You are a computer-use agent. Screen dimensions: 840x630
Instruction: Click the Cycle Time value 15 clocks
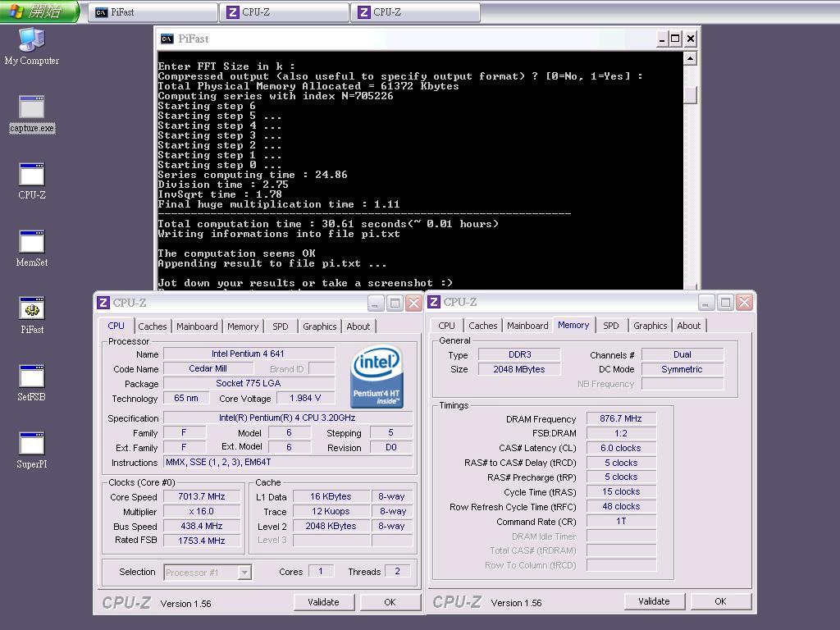(x=621, y=491)
